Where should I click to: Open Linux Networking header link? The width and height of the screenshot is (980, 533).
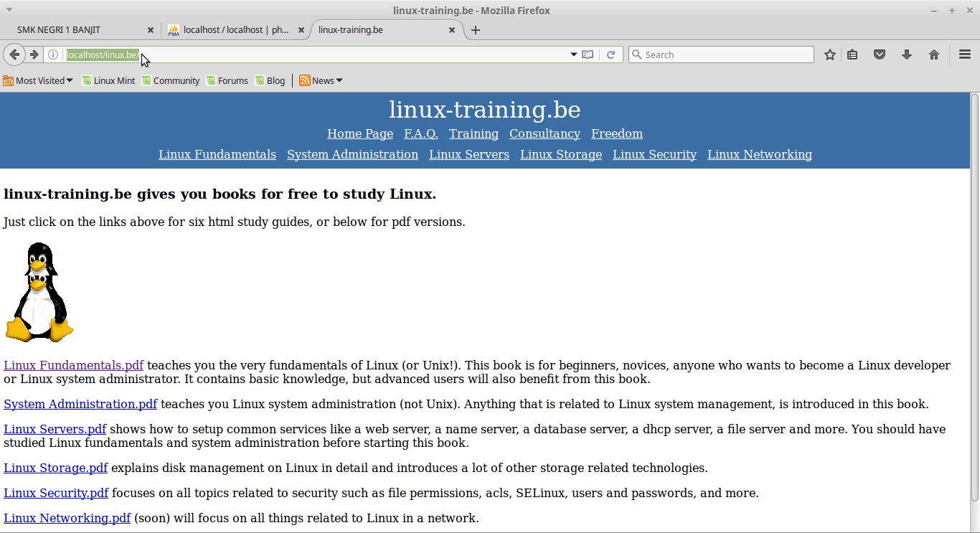[x=760, y=154]
